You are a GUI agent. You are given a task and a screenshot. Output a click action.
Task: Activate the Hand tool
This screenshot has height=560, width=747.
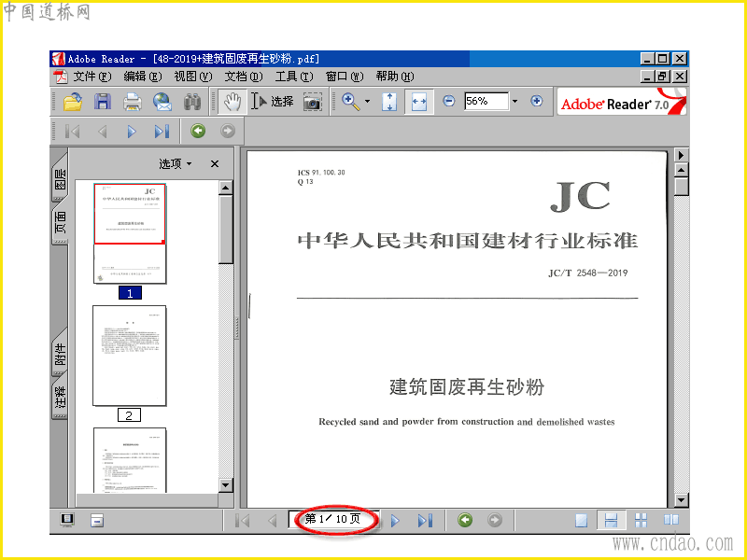tap(233, 102)
